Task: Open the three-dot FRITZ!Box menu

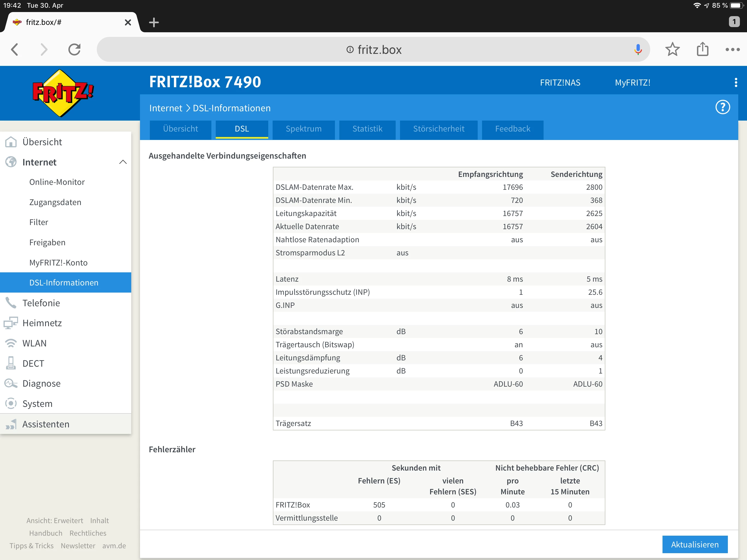Action: pyautogui.click(x=736, y=82)
